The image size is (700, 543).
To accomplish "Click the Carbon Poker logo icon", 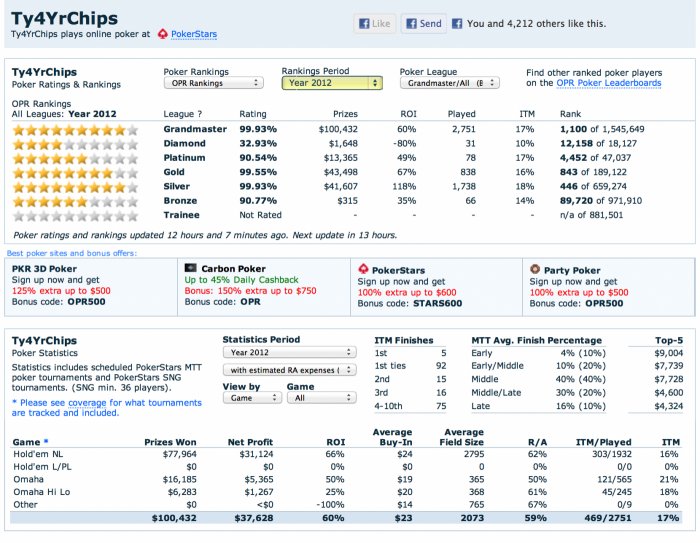I will [x=190, y=268].
